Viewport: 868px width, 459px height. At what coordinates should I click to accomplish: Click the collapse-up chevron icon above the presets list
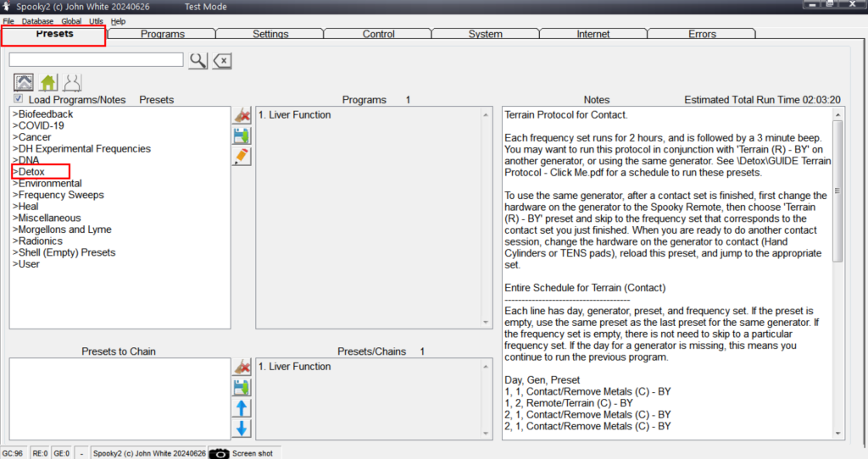click(x=24, y=83)
